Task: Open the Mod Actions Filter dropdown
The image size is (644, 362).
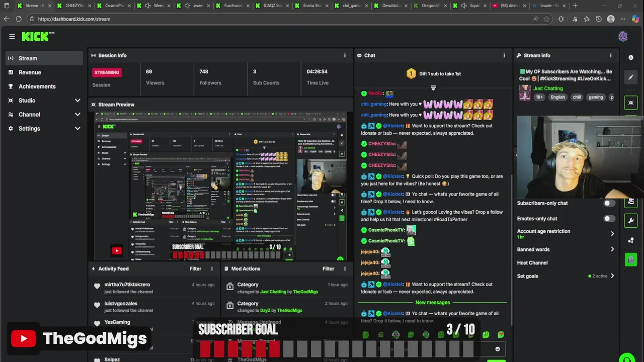Action: 328,268
